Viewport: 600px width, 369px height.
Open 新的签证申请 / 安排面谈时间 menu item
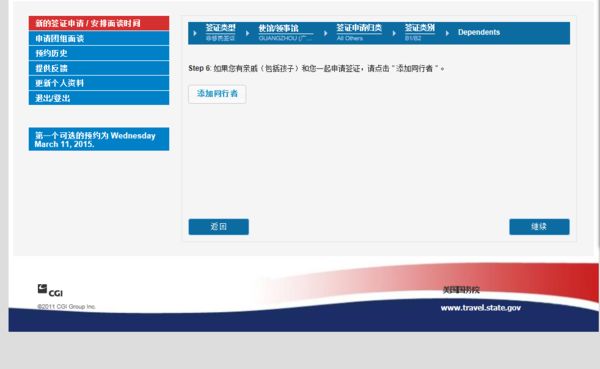coord(99,23)
